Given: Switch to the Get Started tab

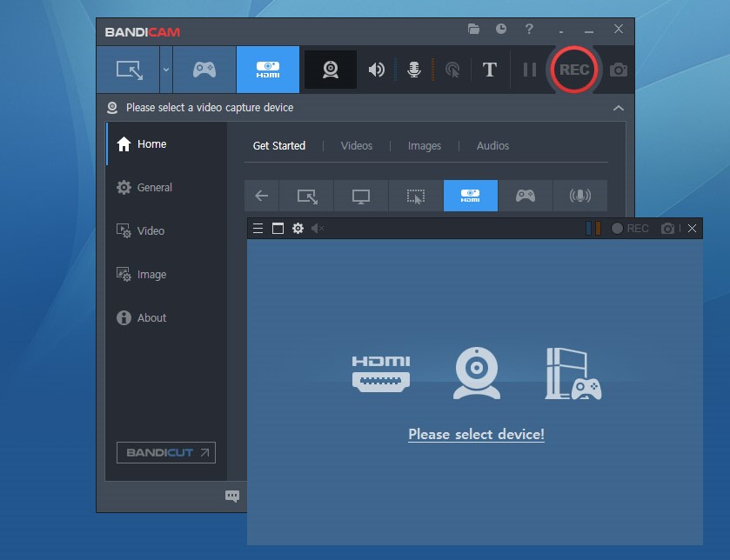Looking at the screenshot, I should (x=279, y=145).
